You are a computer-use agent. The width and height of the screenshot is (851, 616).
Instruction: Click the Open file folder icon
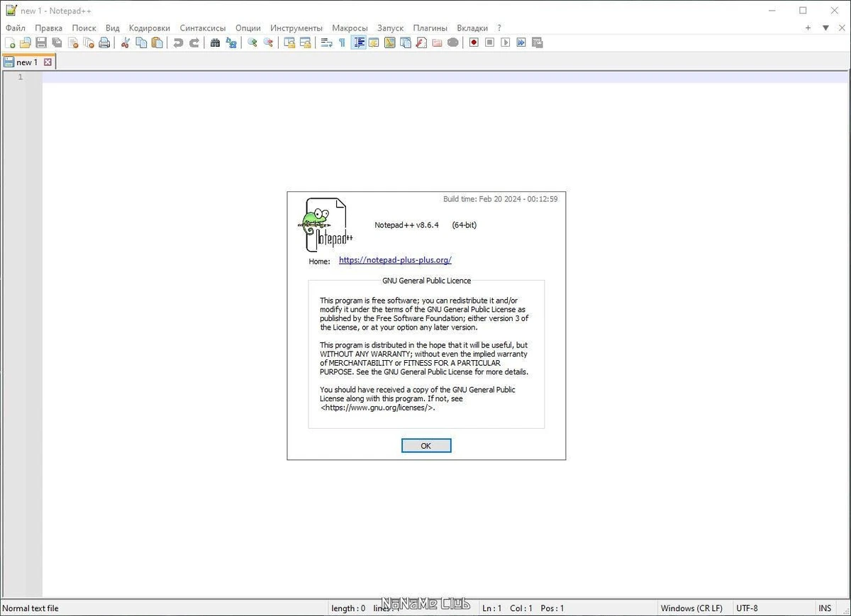tap(26, 43)
